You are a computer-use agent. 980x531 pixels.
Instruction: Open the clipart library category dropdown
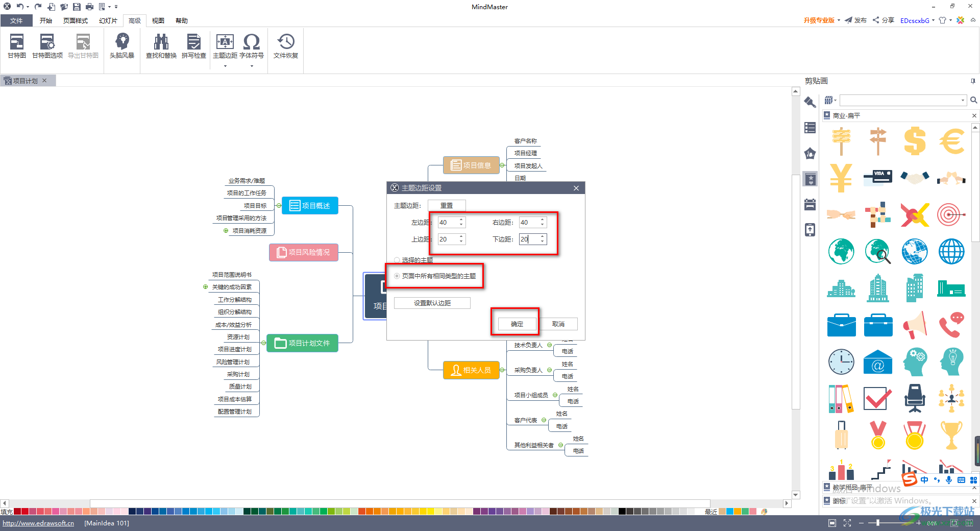pos(830,100)
